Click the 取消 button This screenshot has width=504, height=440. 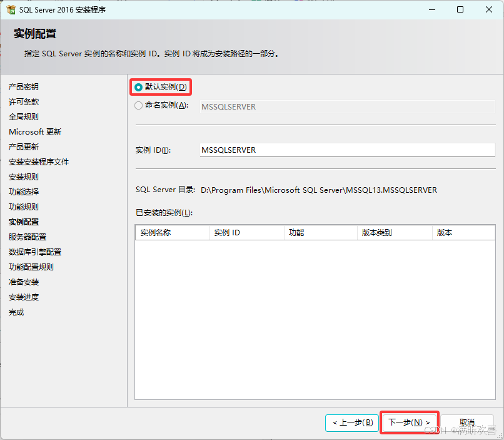[466, 422]
